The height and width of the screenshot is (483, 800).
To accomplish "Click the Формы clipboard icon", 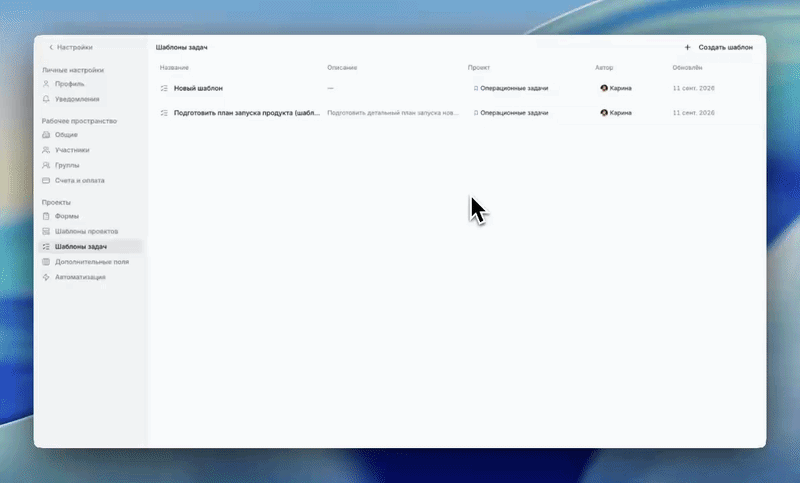I will [x=46, y=216].
